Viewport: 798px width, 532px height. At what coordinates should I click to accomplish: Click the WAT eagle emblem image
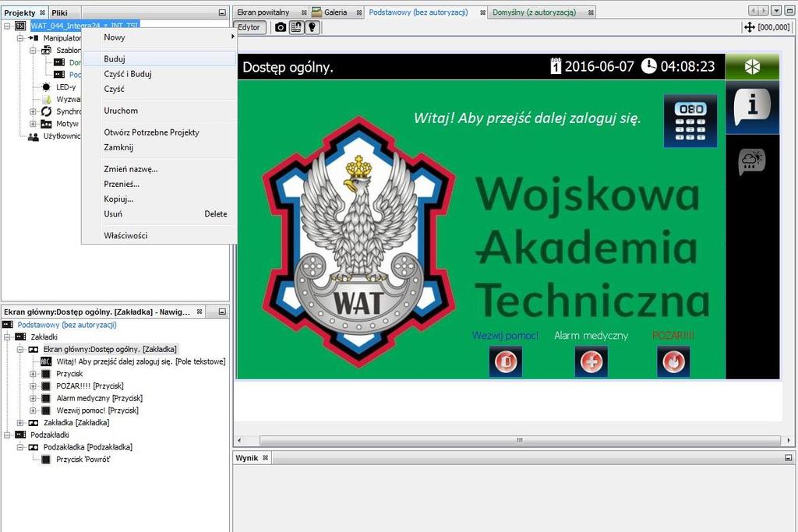[358, 241]
